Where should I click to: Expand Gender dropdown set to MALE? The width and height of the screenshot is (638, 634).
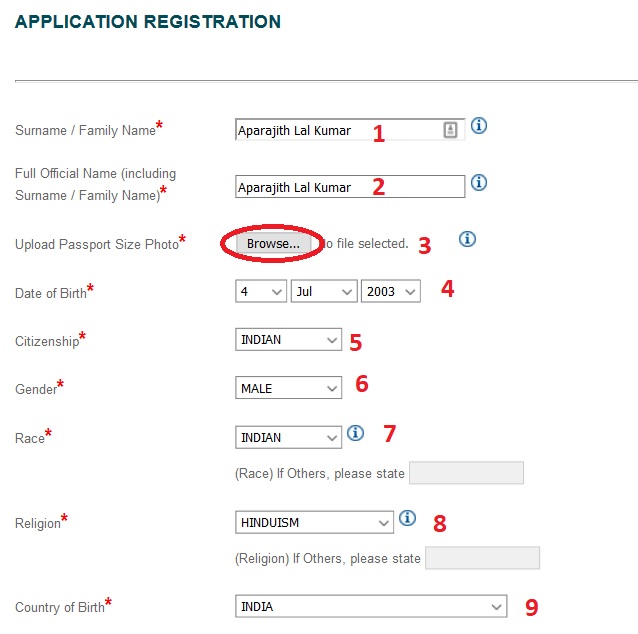(288, 388)
